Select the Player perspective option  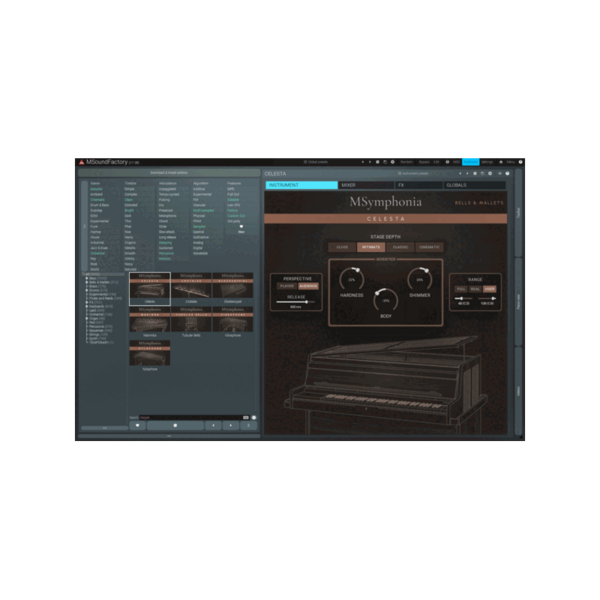click(x=287, y=286)
